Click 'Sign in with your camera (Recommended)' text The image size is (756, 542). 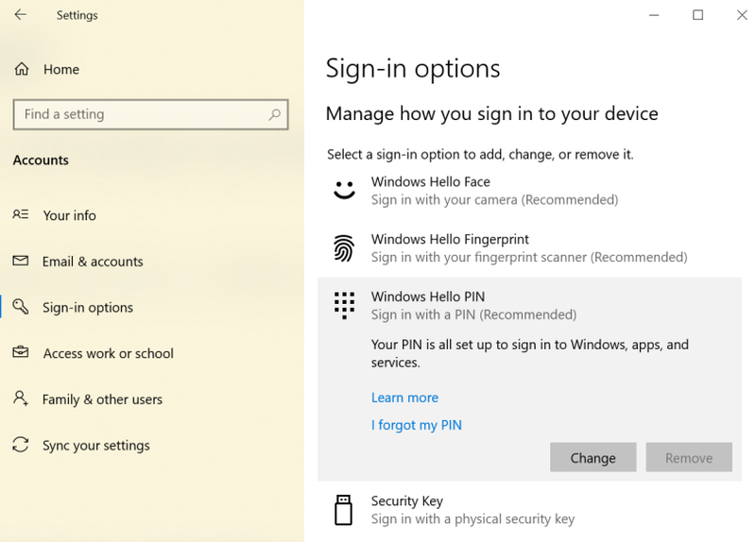494,199
